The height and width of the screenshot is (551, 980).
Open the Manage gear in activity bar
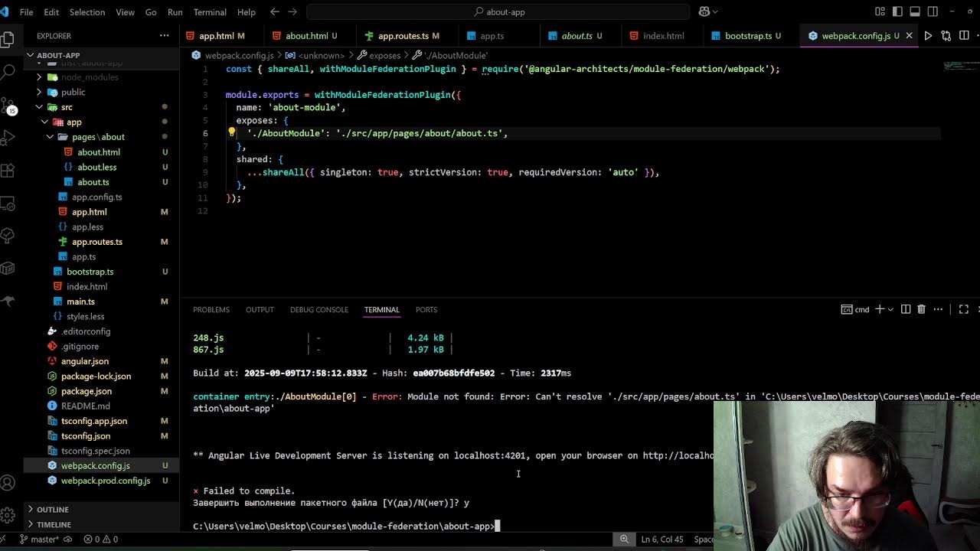8,515
